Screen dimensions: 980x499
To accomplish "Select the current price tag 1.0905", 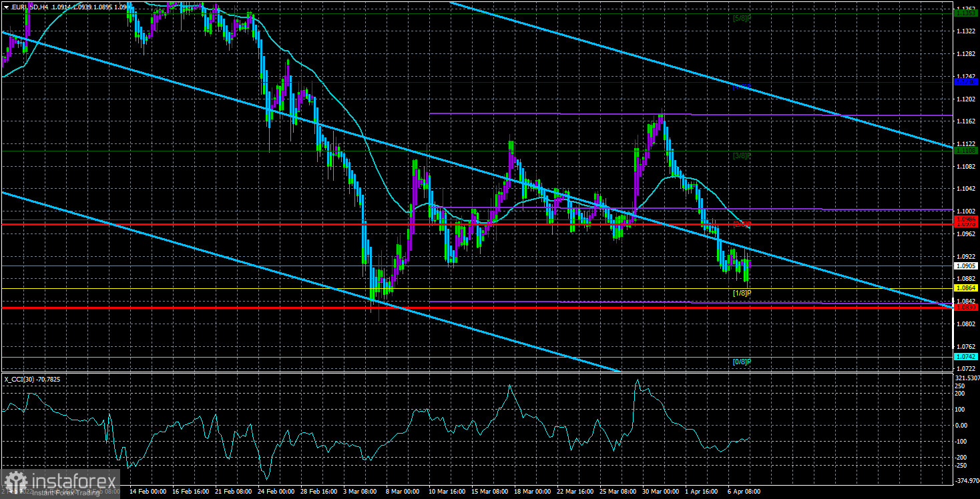I will [966, 266].
